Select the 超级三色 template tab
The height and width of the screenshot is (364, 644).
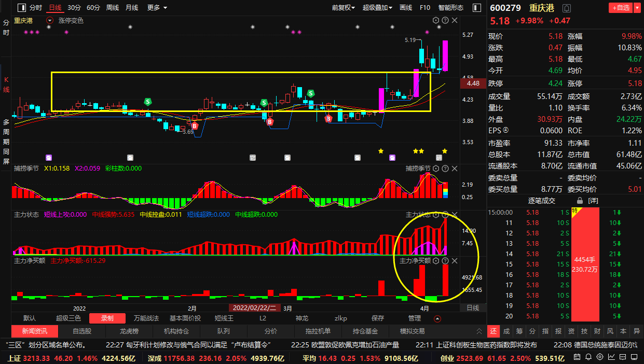pyautogui.click(x=68, y=318)
